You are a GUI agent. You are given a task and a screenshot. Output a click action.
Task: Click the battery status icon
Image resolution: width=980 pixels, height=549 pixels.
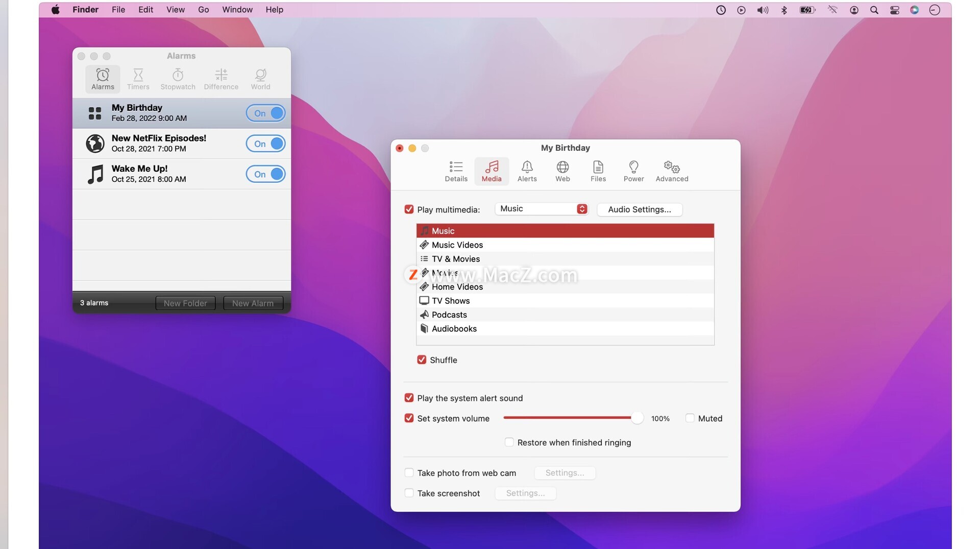[x=807, y=10]
